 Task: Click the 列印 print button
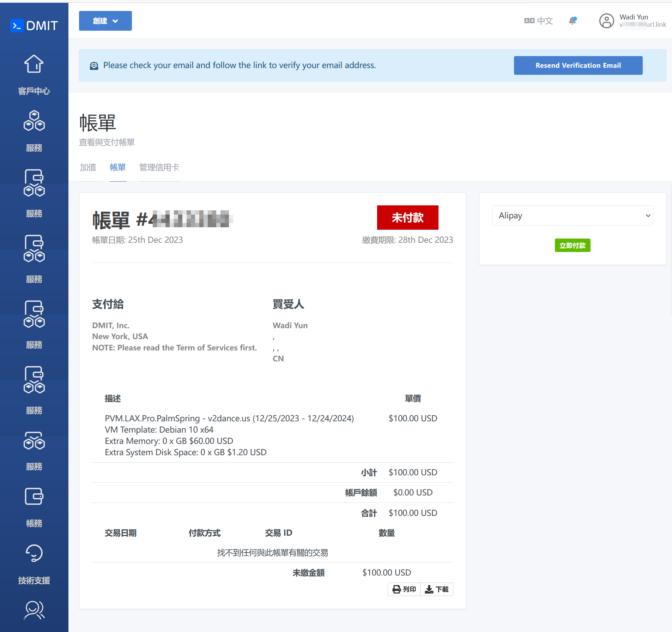[404, 589]
